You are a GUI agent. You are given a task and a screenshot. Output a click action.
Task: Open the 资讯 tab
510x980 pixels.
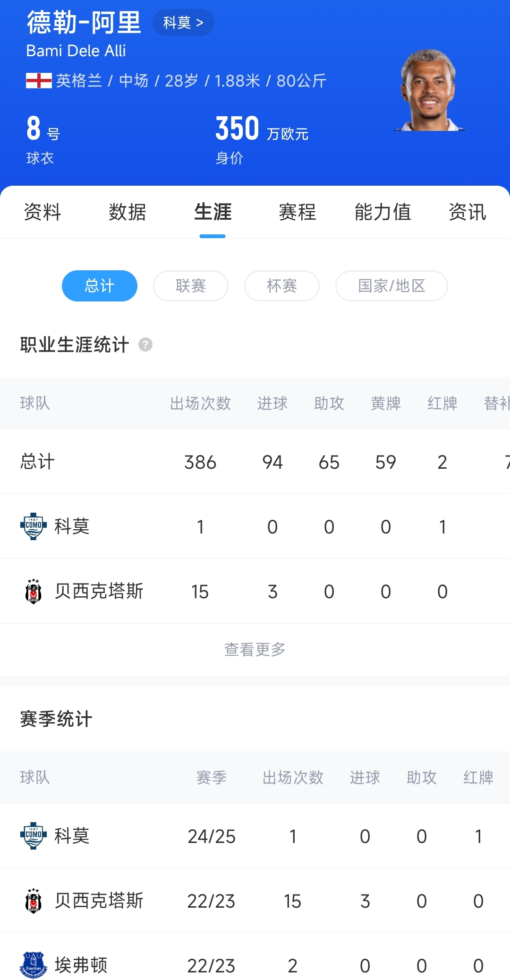(467, 212)
